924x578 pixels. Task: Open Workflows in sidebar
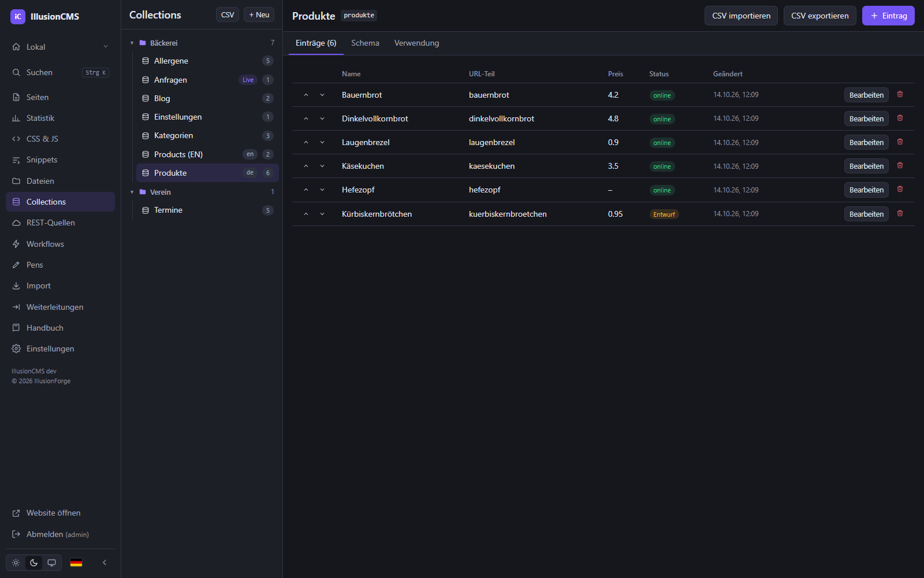point(60,244)
